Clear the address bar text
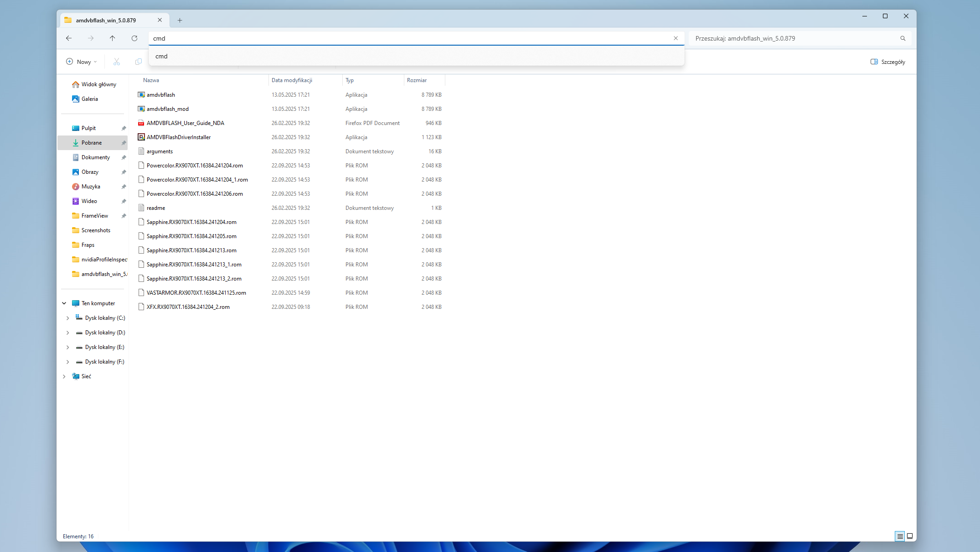 [676, 38]
